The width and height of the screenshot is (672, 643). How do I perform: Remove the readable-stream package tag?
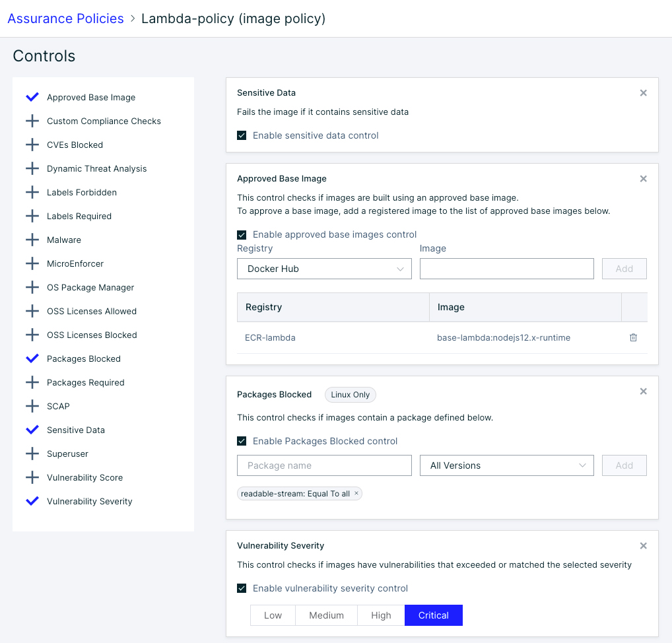tap(356, 493)
